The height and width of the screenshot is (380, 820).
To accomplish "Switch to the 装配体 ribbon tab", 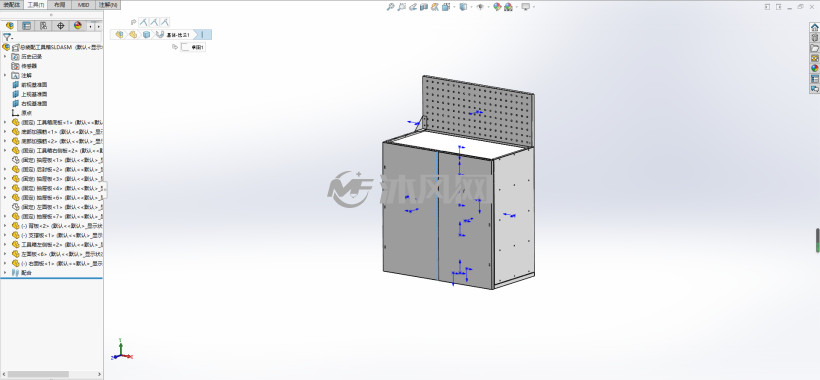I will 12,4.
